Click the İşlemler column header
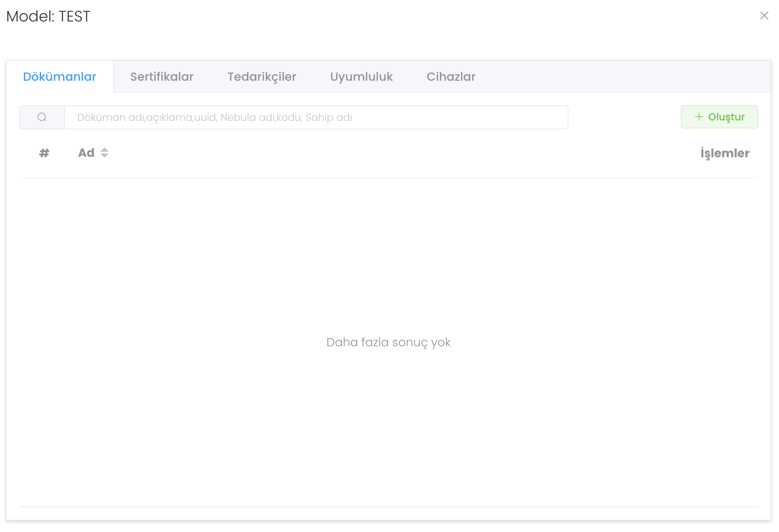Image resolution: width=779 pixels, height=532 pixels. coord(724,153)
